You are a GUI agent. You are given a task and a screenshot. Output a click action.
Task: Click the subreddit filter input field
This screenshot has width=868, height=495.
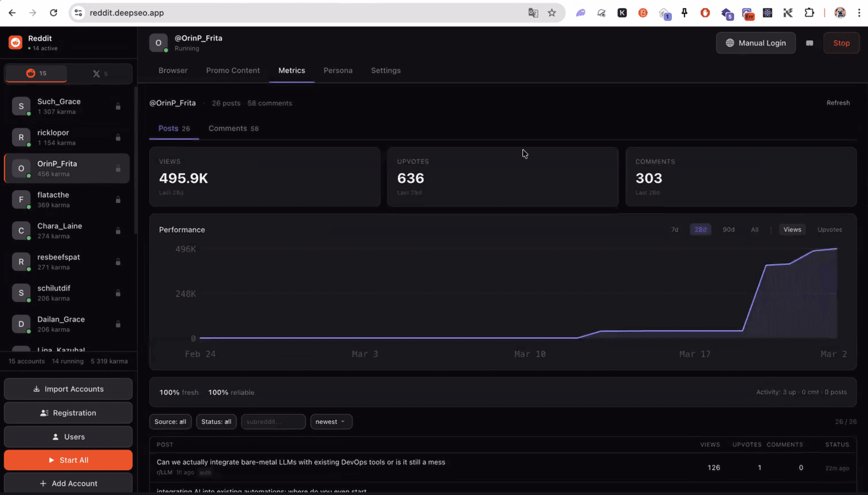pos(273,421)
